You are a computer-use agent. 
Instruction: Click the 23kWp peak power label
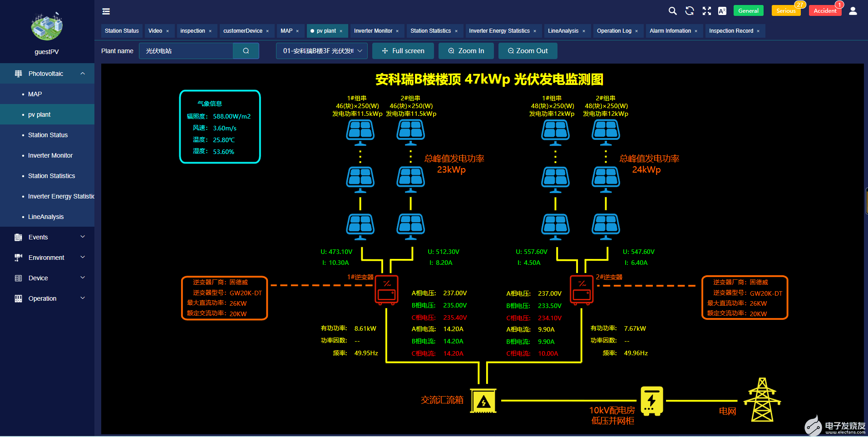[451, 169]
